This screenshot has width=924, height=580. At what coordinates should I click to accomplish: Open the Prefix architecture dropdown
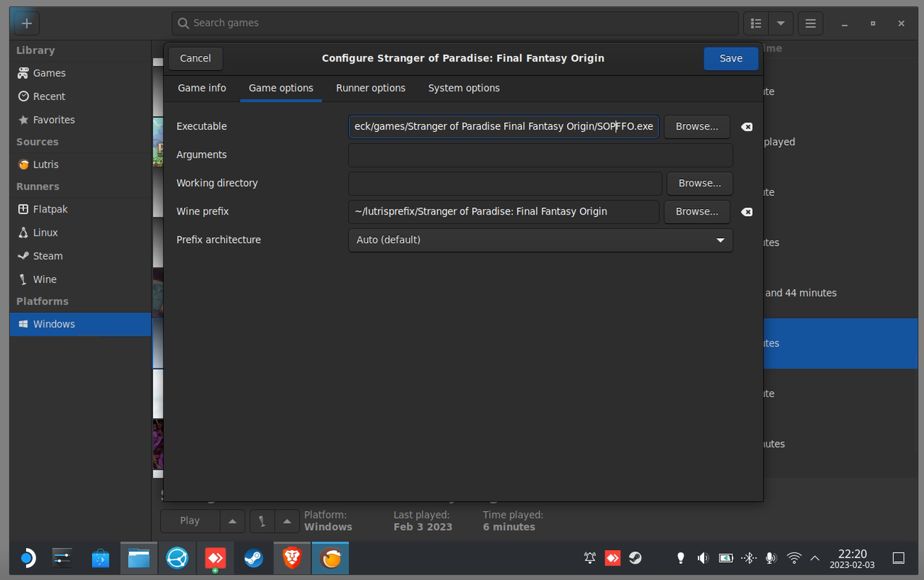click(540, 240)
